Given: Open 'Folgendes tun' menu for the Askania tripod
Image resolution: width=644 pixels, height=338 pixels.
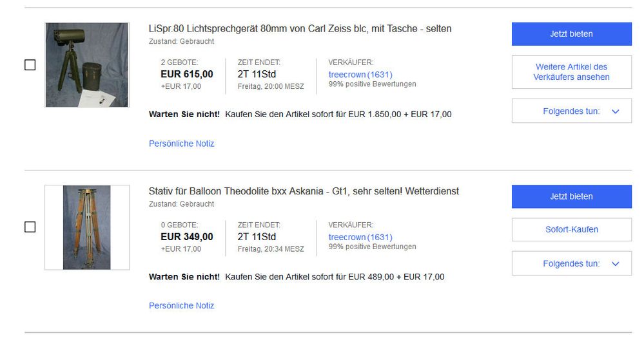Looking at the screenshot, I should tap(571, 263).
